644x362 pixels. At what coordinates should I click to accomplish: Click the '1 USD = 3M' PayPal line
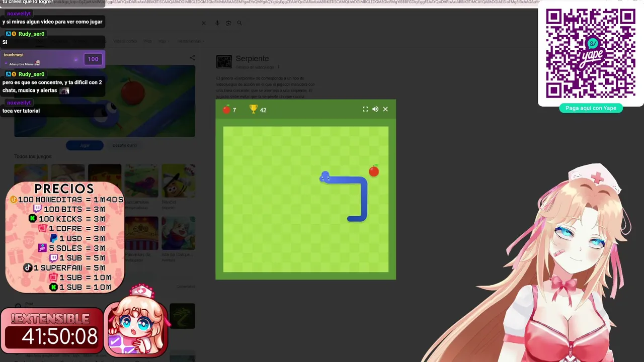click(77, 238)
